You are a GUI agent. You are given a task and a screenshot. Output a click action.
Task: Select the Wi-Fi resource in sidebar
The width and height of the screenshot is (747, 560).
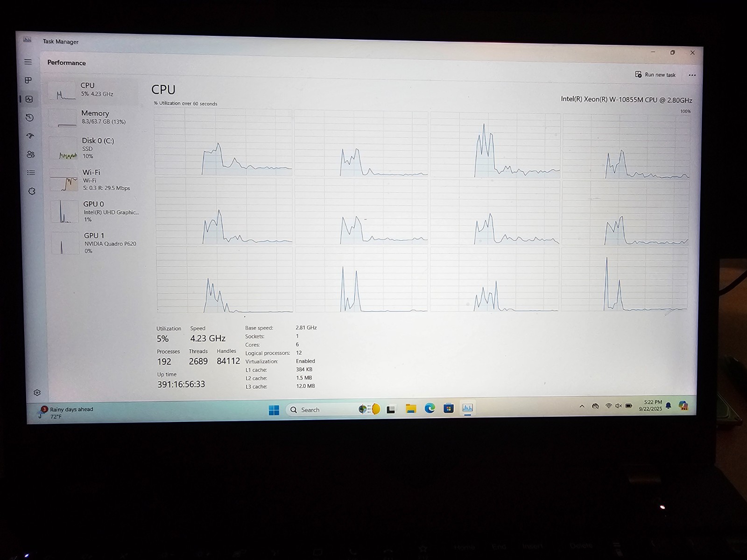click(x=95, y=180)
